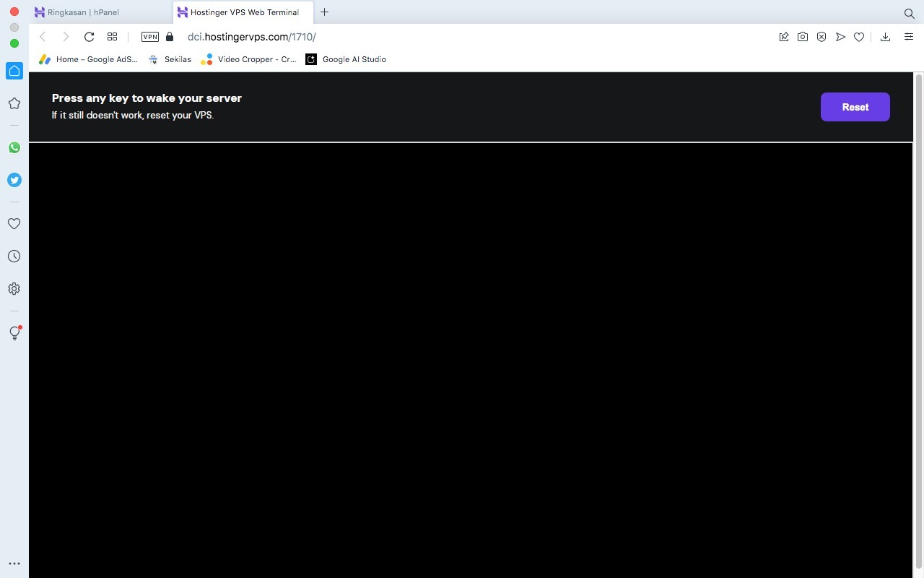Open the sidebar bookmarks heart icon
The height and width of the screenshot is (578, 924).
14,224
